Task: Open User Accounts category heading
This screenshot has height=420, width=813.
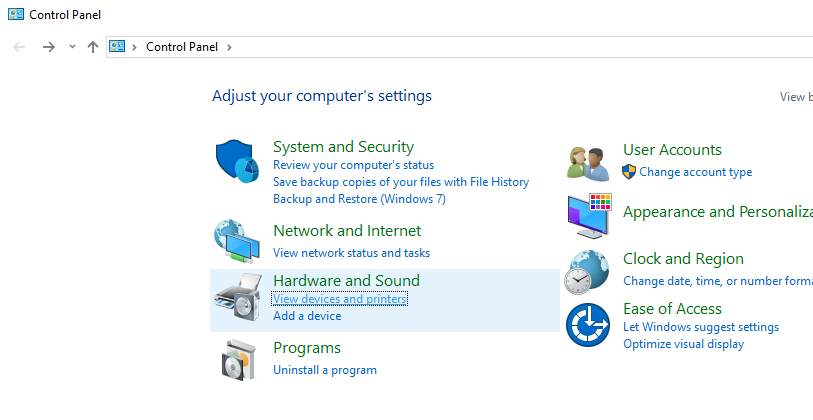Action: (x=672, y=150)
